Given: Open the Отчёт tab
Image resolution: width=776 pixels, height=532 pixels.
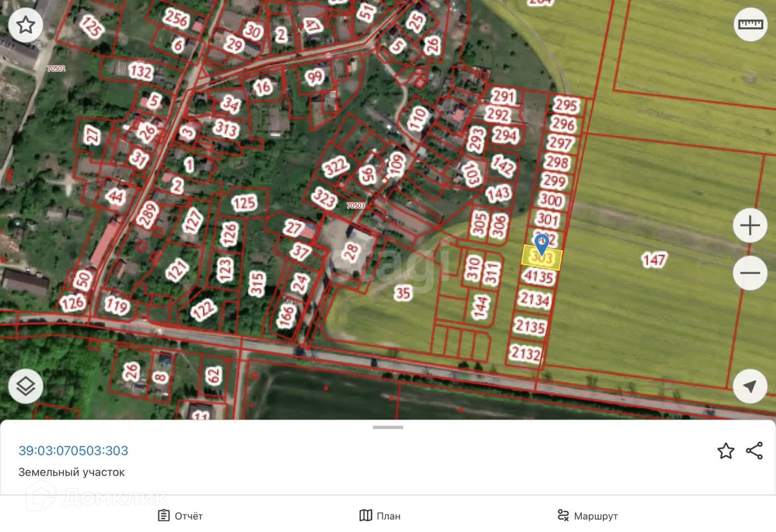Looking at the screenshot, I should tap(180, 516).
